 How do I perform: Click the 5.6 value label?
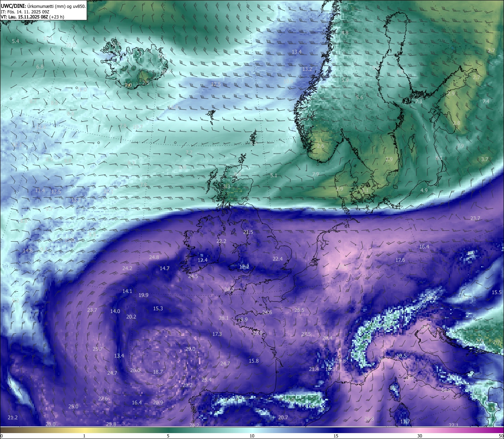359,98
